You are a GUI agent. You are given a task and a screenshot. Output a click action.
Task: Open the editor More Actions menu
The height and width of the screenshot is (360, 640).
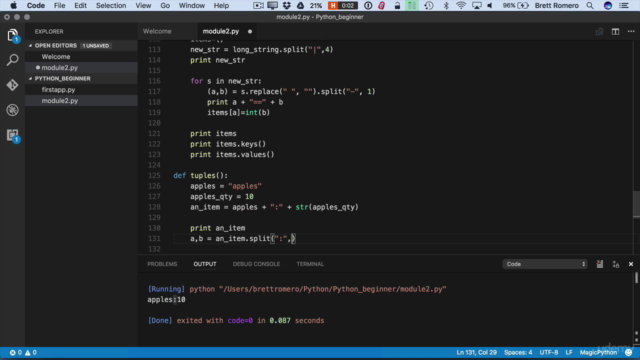click(631, 31)
